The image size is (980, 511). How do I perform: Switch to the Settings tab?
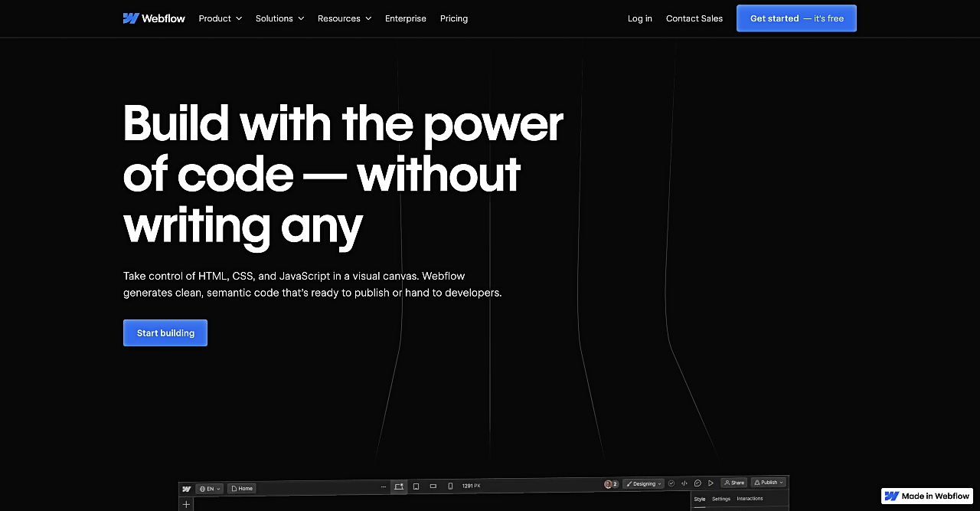(x=721, y=499)
